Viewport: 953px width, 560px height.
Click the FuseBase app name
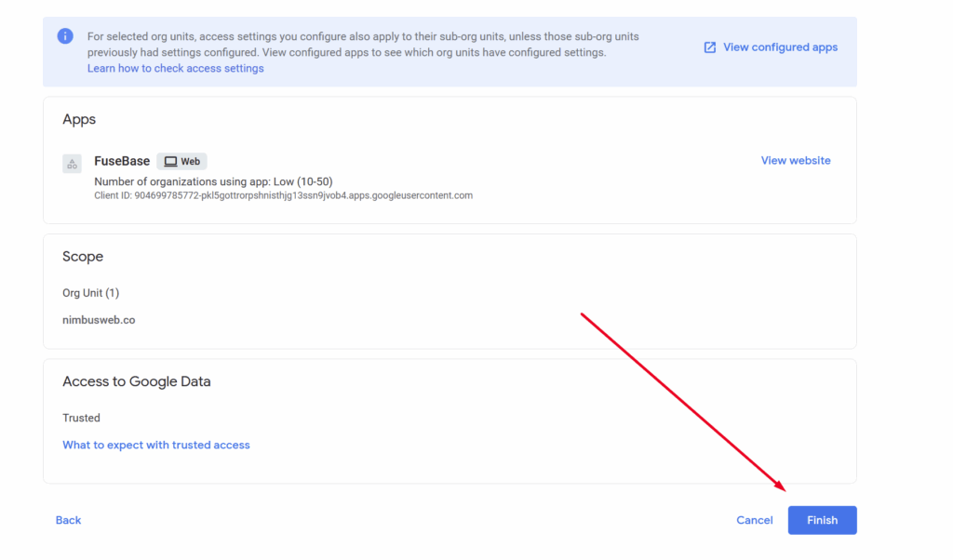pyautogui.click(x=122, y=161)
